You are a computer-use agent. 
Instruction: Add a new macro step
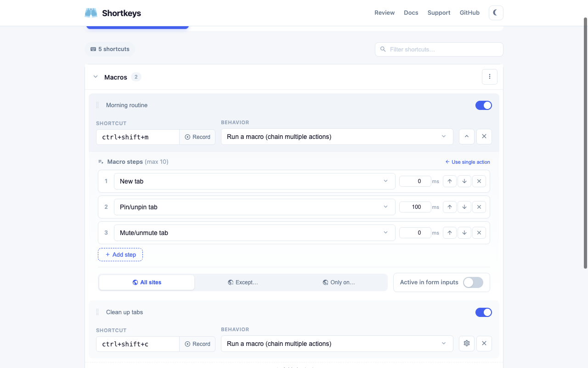(120, 254)
